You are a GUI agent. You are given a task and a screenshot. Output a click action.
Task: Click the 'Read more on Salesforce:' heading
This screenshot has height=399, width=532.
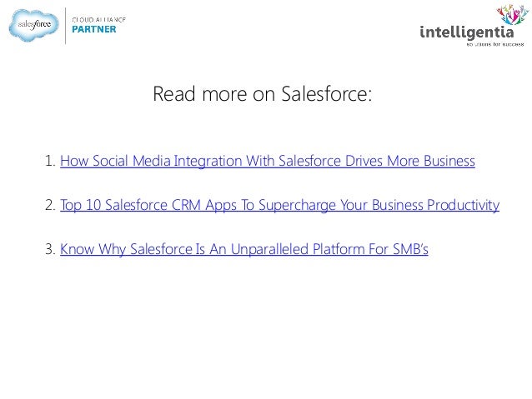[x=261, y=94]
